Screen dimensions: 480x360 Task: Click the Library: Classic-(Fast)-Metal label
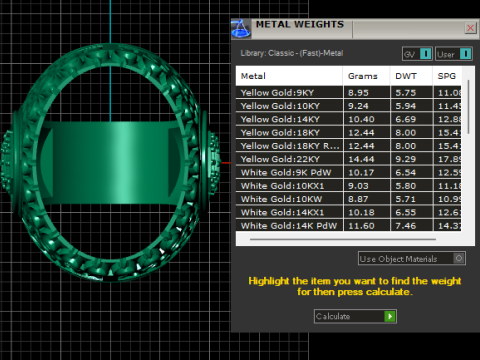pyautogui.click(x=292, y=53)
